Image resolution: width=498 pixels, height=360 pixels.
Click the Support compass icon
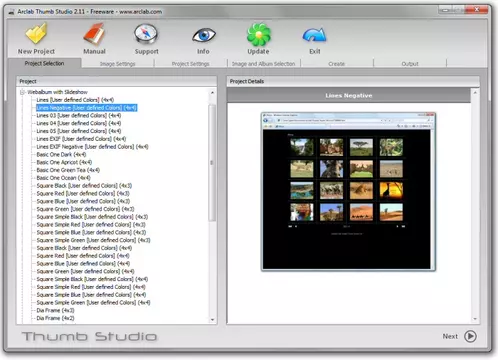(x=146, y=34)
